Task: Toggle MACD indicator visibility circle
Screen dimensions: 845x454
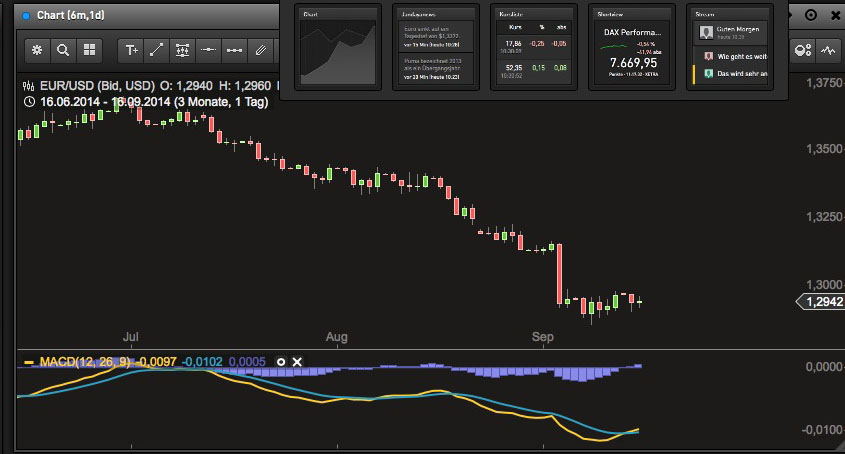Action: 281,362
